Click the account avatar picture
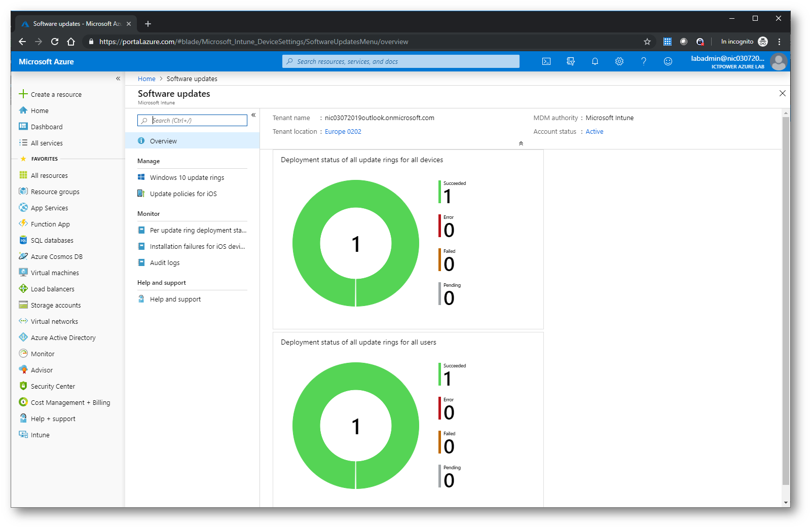812x529 pixels. click(x=779, y=62)
